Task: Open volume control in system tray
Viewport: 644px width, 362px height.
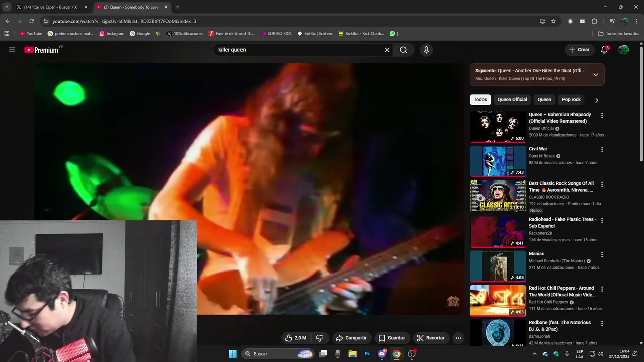Action: pos(601,354)
